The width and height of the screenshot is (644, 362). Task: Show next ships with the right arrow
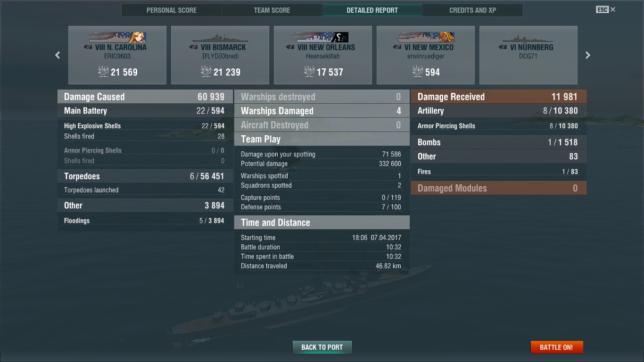coord(588,55)
